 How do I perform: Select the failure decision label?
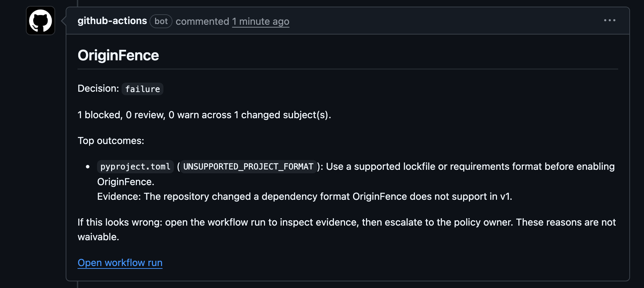click(142, 89)
